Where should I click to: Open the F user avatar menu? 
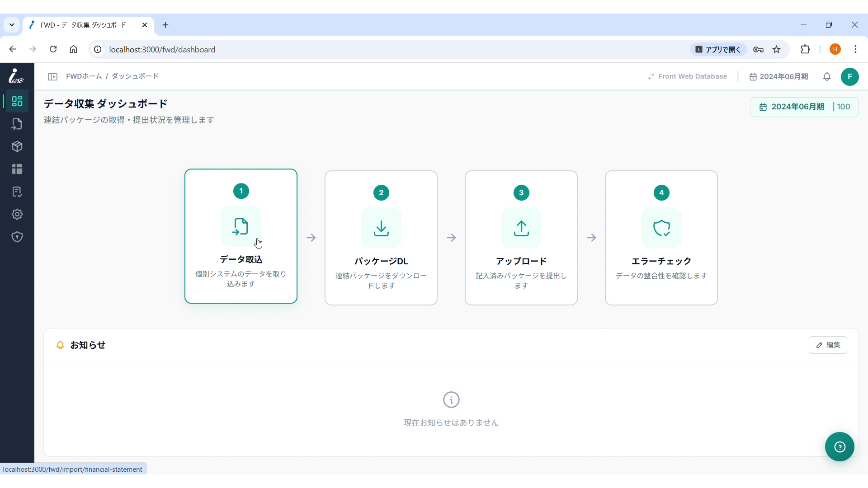tap(850, 77)
